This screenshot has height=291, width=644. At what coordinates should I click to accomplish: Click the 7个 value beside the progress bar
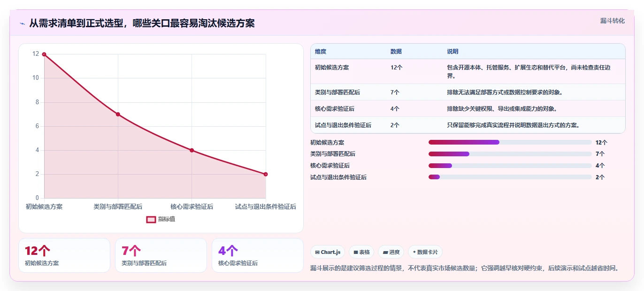(x=600, y=154)
